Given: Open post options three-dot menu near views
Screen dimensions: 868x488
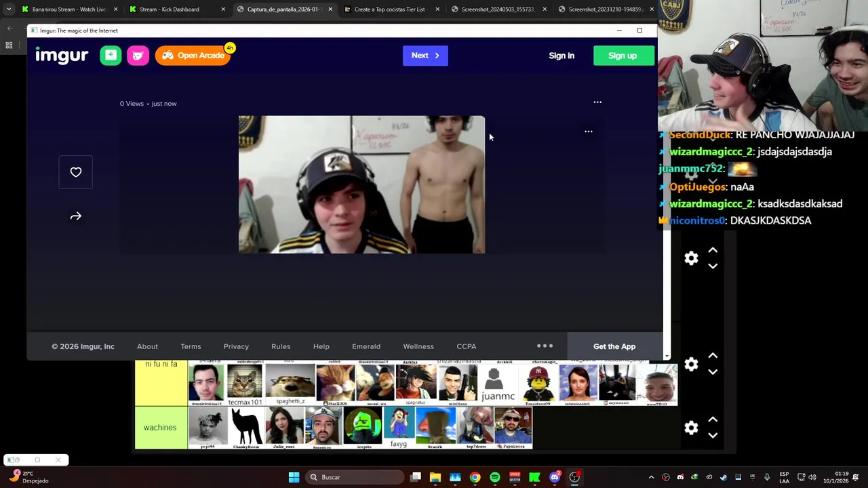Looking at the screenshot, I should [x=597, y=102].
